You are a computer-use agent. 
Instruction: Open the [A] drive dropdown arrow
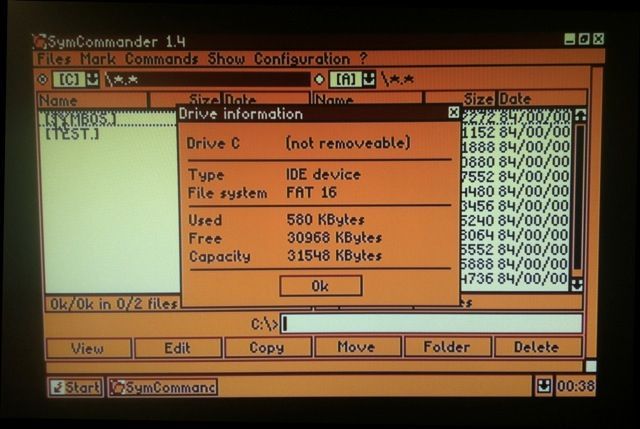(x=369, y=79)
